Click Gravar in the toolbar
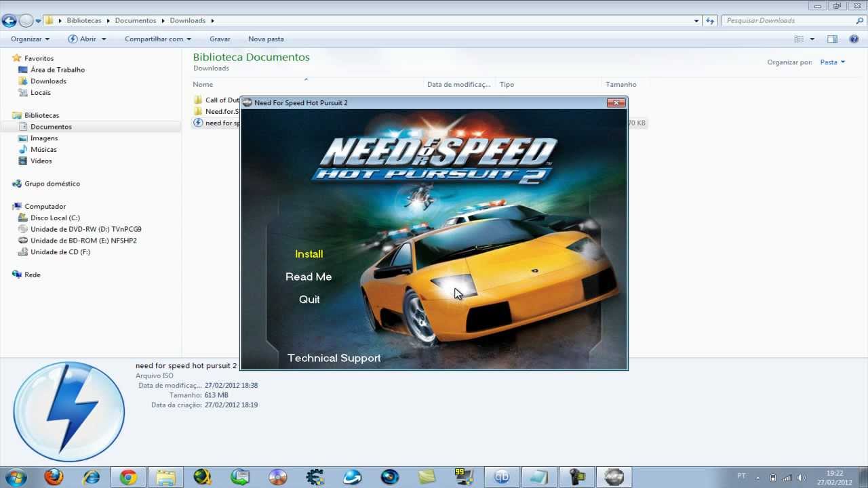Viewport: 868px width, 488px height. [220, 39]
